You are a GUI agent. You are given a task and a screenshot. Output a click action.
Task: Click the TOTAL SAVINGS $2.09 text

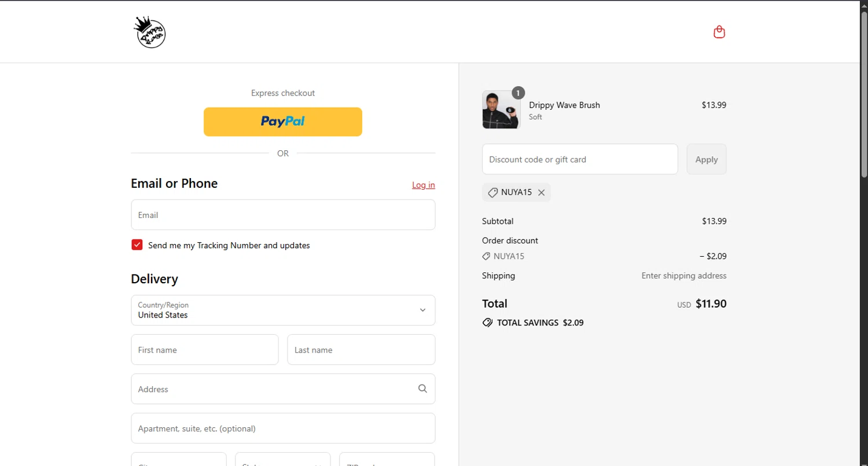click(x=540, y=323)
